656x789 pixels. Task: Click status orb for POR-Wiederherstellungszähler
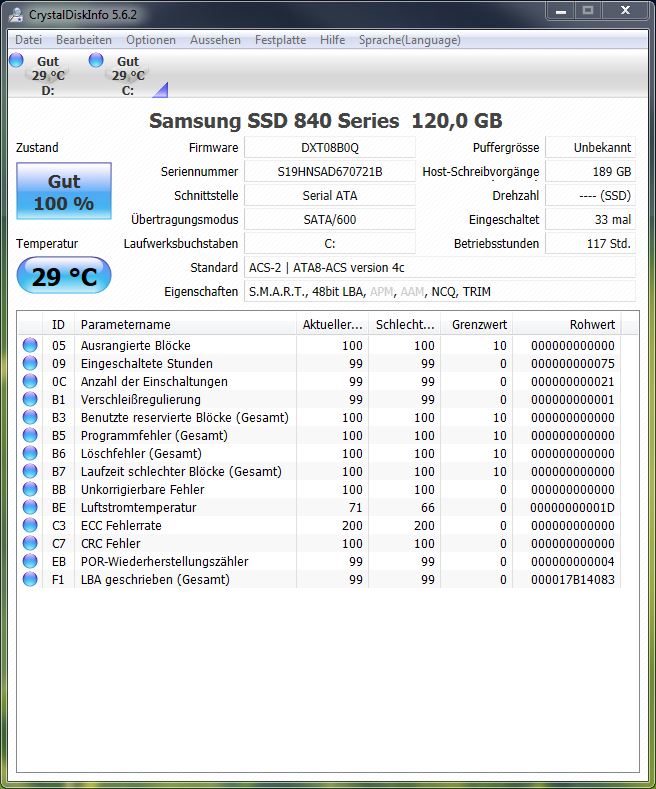coord(30,561)
